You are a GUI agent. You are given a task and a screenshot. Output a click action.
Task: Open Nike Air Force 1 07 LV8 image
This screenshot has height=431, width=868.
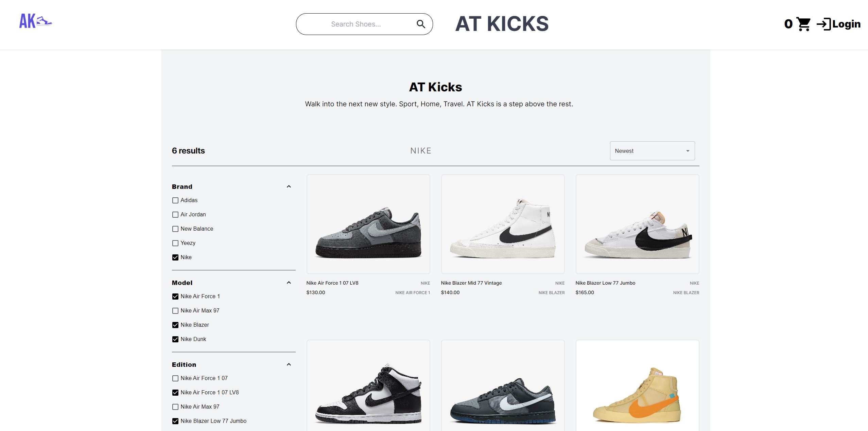[x=368, y=224]
